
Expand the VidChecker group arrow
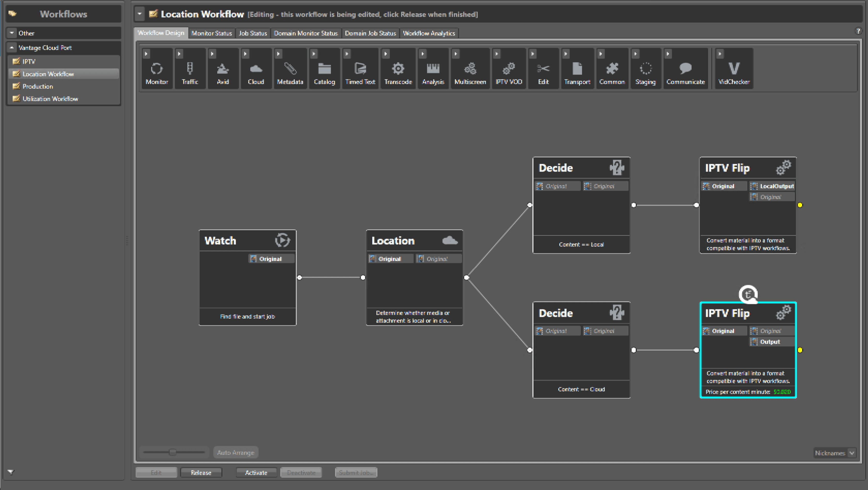720,53
